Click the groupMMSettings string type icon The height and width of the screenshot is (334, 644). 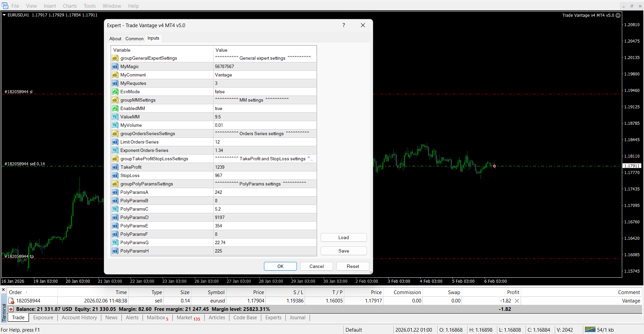click(x=115, y=100)
